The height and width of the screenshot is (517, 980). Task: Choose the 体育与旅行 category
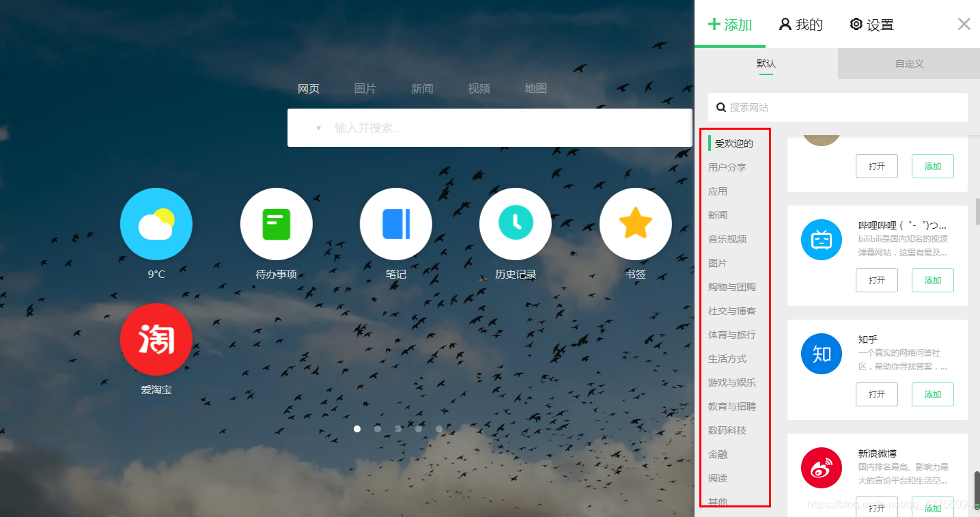[x=732, y=335]
